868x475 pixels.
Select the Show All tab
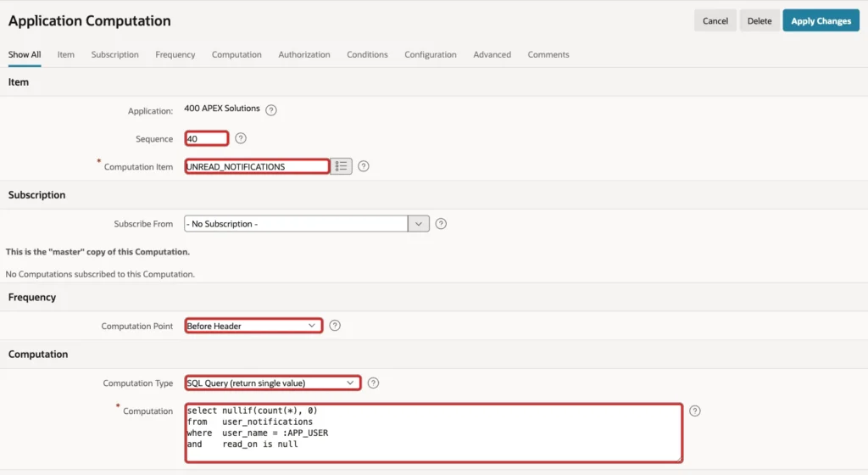(25, 54)
